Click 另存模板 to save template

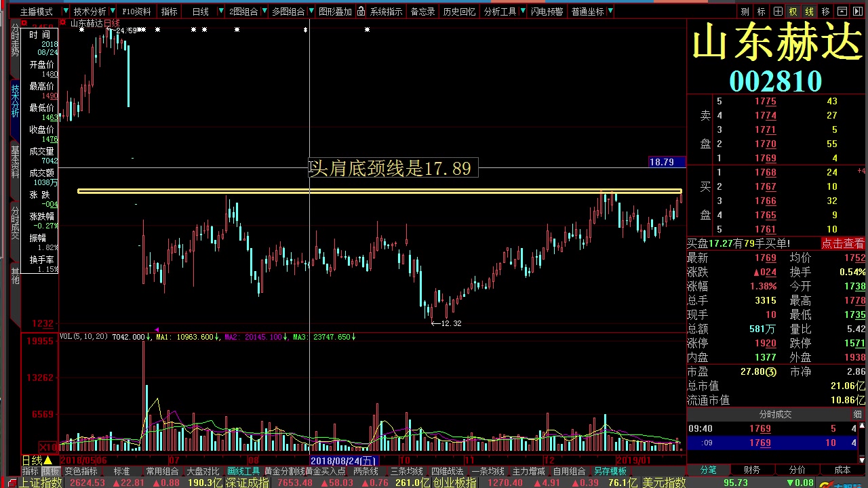tap(610, 471)
